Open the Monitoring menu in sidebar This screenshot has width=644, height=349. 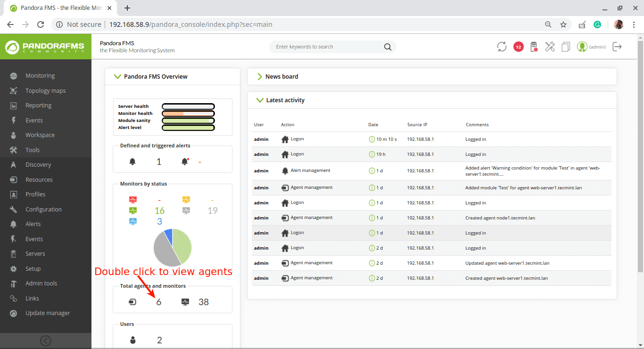pyautogui.click(x=40, y=76)
